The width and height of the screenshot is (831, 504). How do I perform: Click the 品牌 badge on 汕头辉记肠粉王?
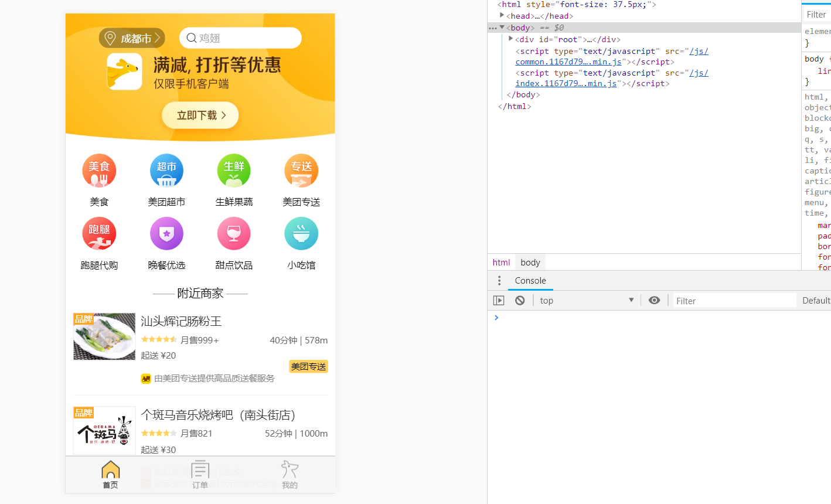[83, 319]
